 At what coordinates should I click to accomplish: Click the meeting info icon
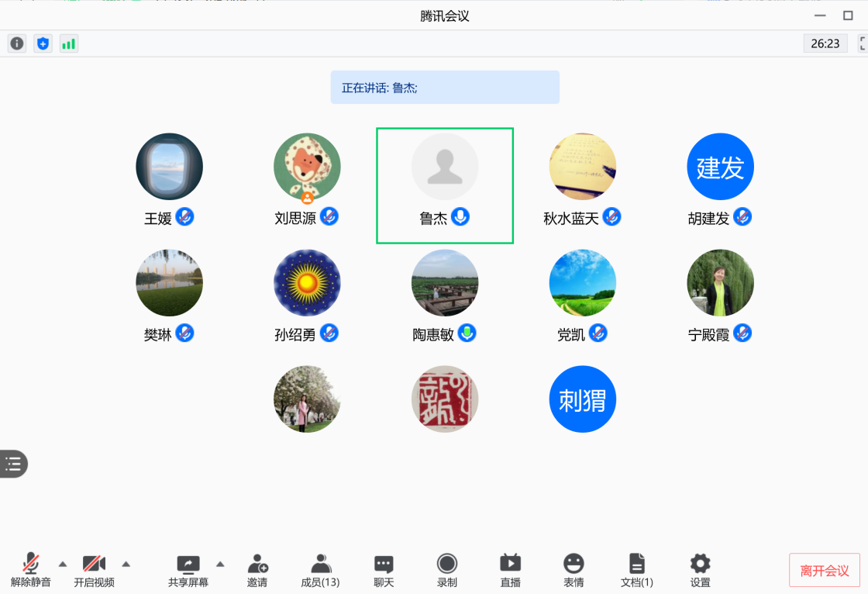click(x=17, y=43)
